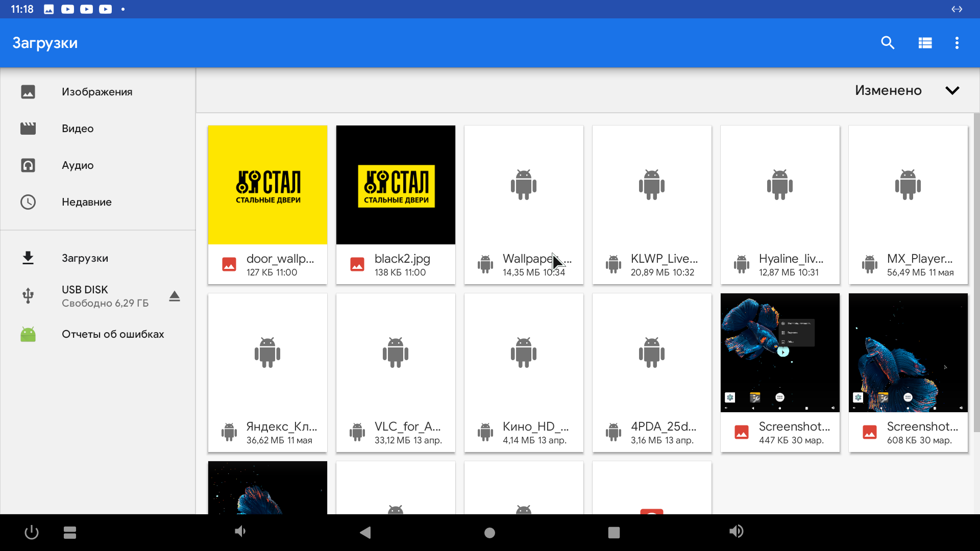
Task: Eject the USB DISK
Action: tap(175, 296)
